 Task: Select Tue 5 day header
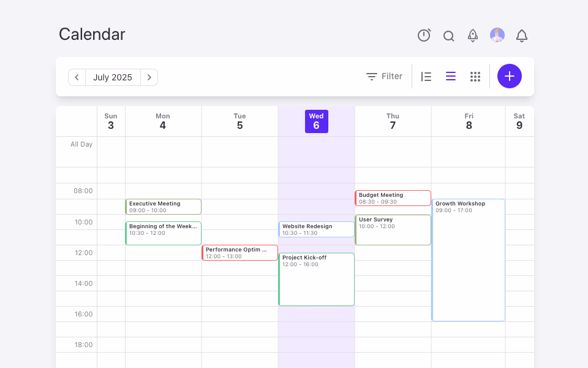[239, 121]
